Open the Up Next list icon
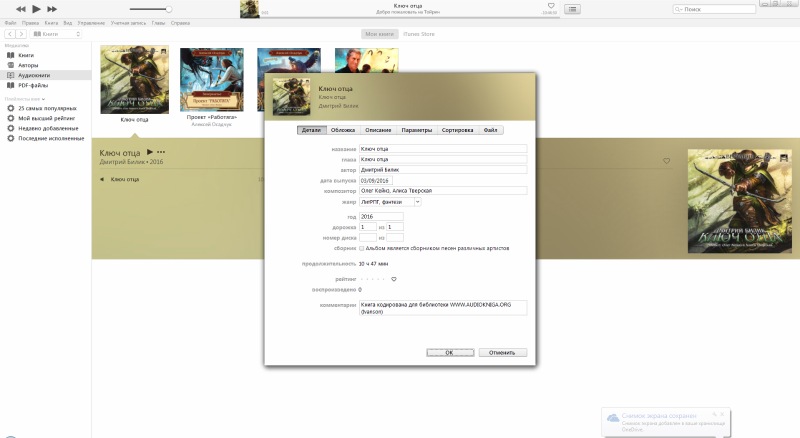Screen dimensions: 800x438 click(572, 9)
